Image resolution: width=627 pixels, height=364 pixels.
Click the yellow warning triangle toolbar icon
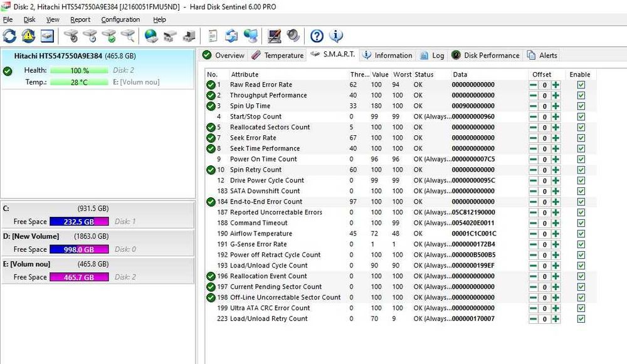pyautogui.click(x=28, y=36)
